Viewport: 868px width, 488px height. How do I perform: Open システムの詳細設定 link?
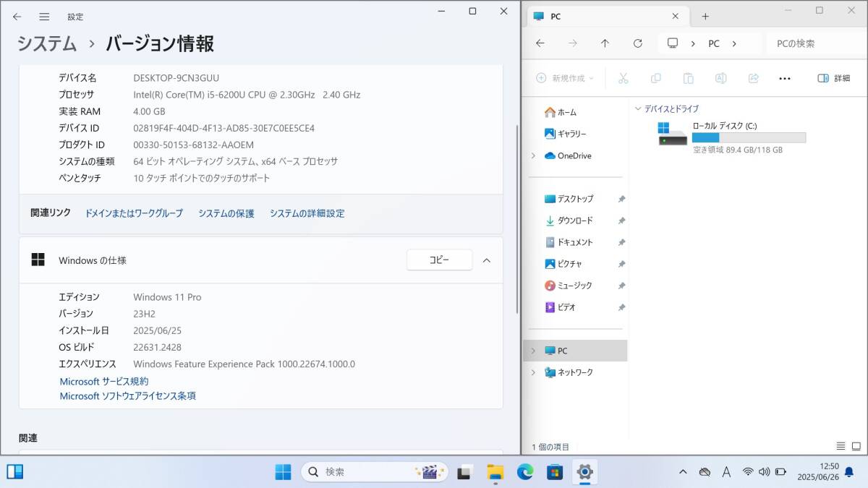(307, 213)
